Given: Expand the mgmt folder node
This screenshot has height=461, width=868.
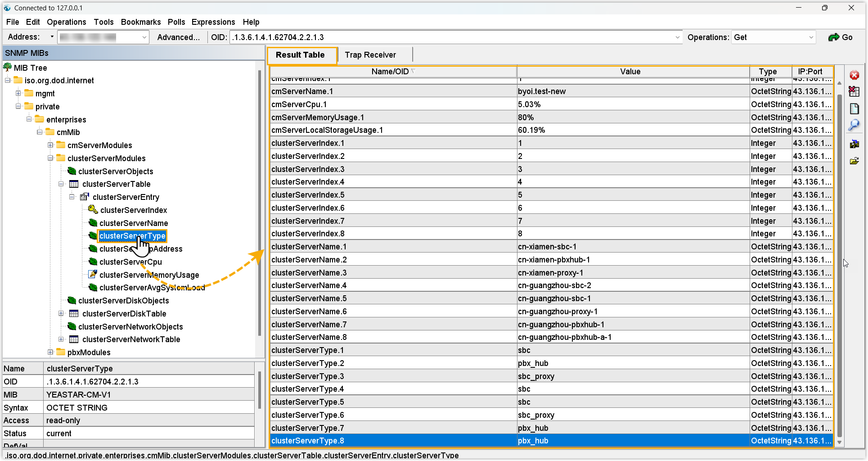Looking at the screenshot, I should (18, 94).
